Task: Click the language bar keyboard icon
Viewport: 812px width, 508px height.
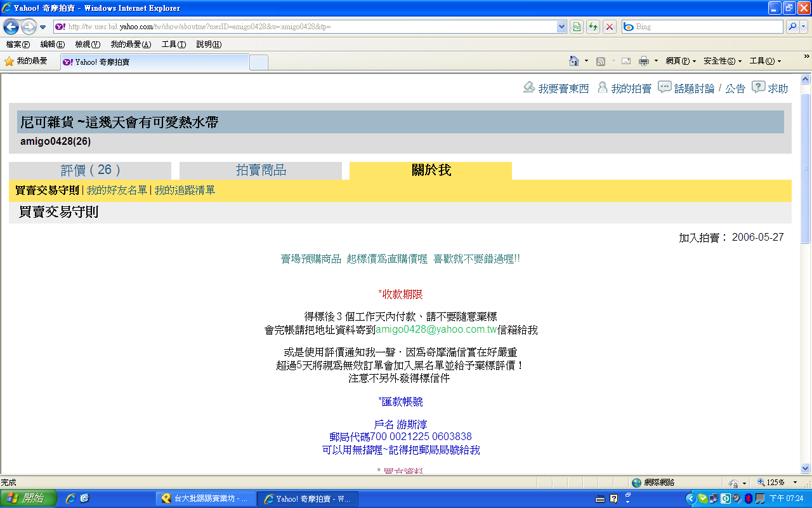Action: 601,498
